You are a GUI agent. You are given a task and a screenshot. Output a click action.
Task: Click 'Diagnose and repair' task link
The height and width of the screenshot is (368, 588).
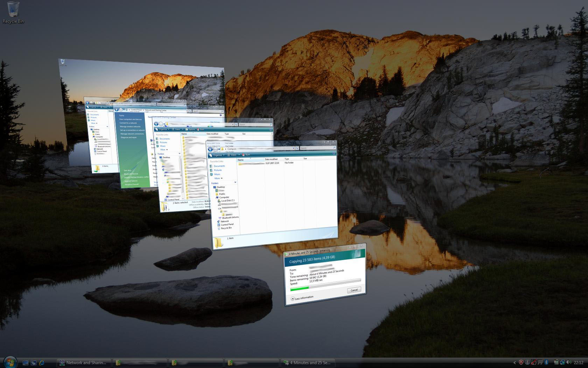point(128,137)
